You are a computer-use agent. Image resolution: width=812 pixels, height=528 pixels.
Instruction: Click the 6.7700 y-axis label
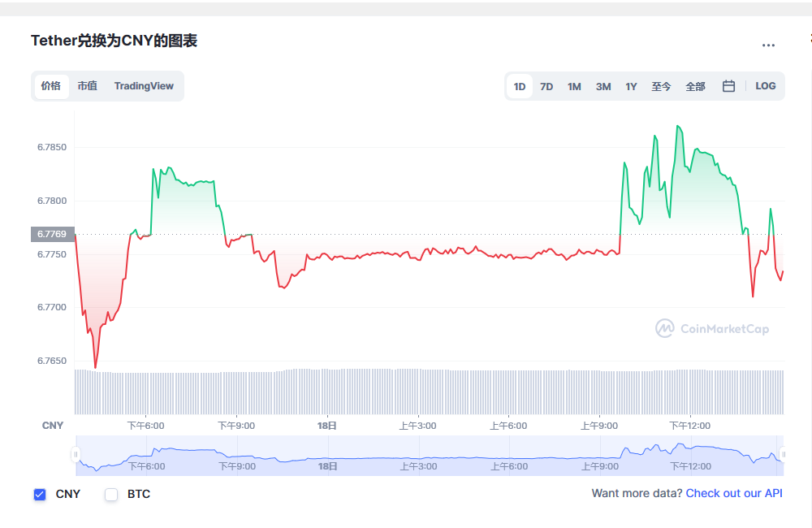click(52, 307)
